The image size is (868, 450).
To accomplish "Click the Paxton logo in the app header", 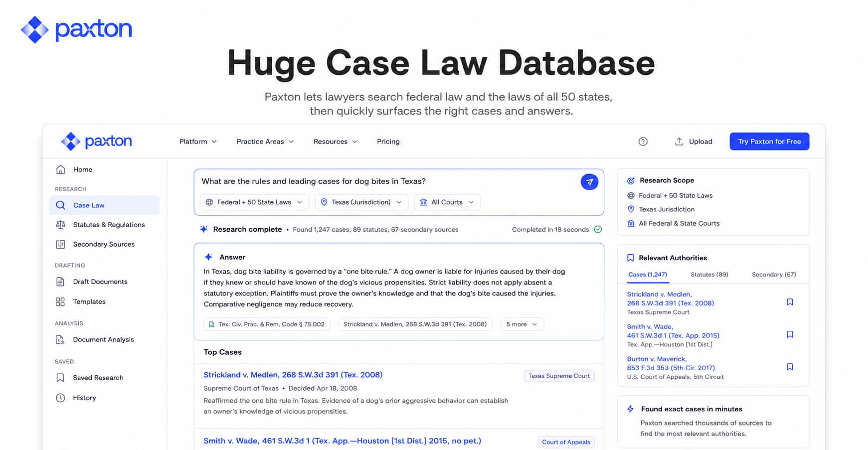I will pos(96,141).
